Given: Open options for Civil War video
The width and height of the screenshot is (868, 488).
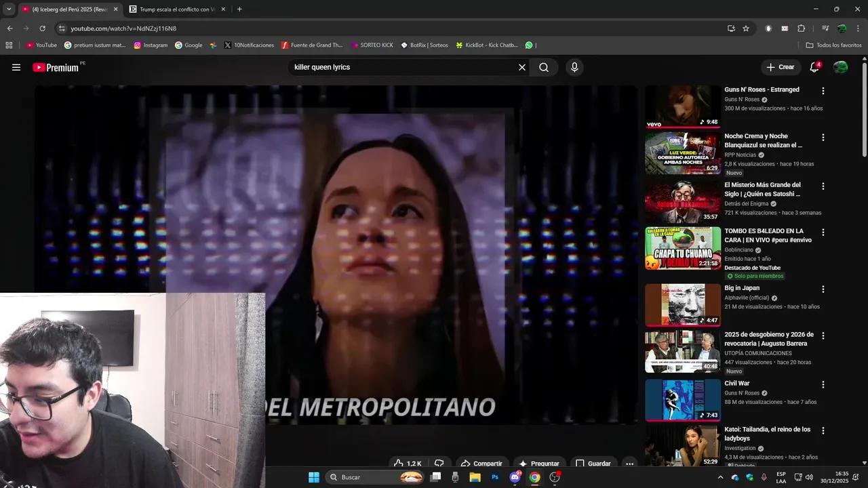Looking at the screenshot, I should [x=823, y=384].
